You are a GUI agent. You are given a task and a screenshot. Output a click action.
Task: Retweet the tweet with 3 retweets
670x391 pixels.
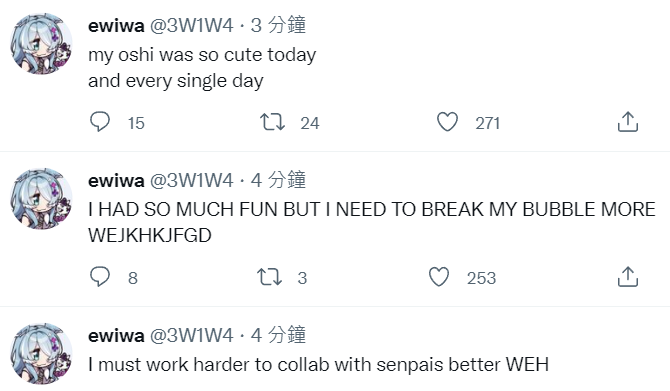269,276
